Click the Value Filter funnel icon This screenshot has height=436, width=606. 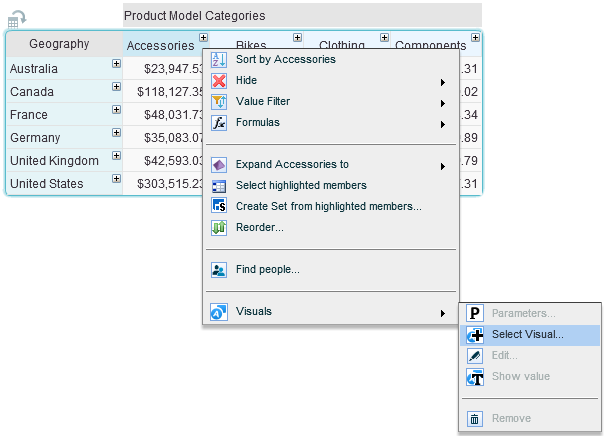[219, 102]
